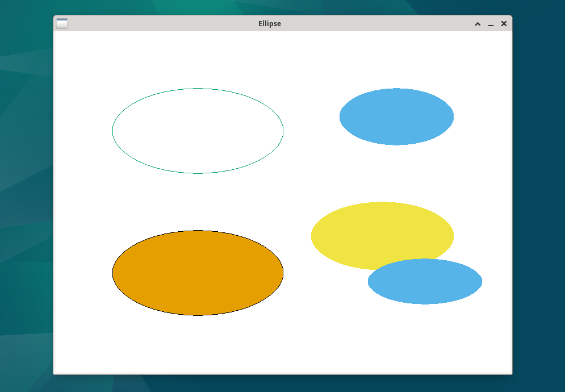Open the window menu via the titlebar icon
565x392 pixels.
pyautogui.click(x=62, y=23)
